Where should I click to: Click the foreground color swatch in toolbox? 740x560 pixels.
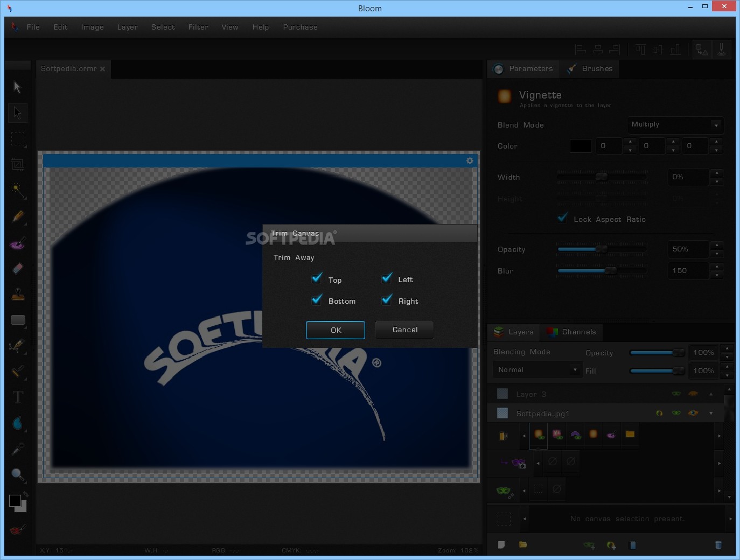(15, 501)
